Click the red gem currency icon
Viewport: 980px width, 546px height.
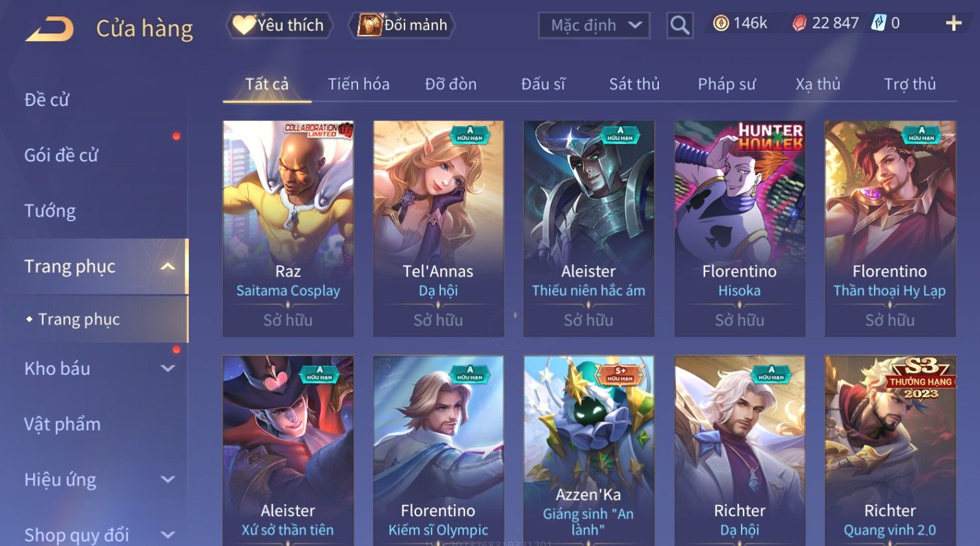pyautogui.click(x=800, y=23)
